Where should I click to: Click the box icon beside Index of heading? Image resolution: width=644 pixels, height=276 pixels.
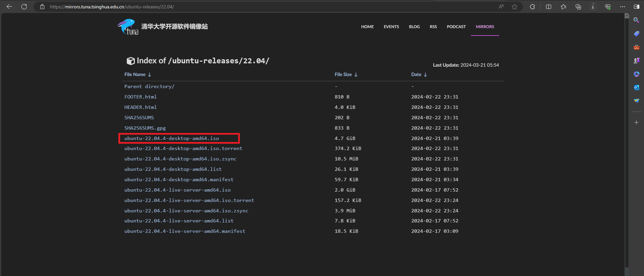click(130, 61)
